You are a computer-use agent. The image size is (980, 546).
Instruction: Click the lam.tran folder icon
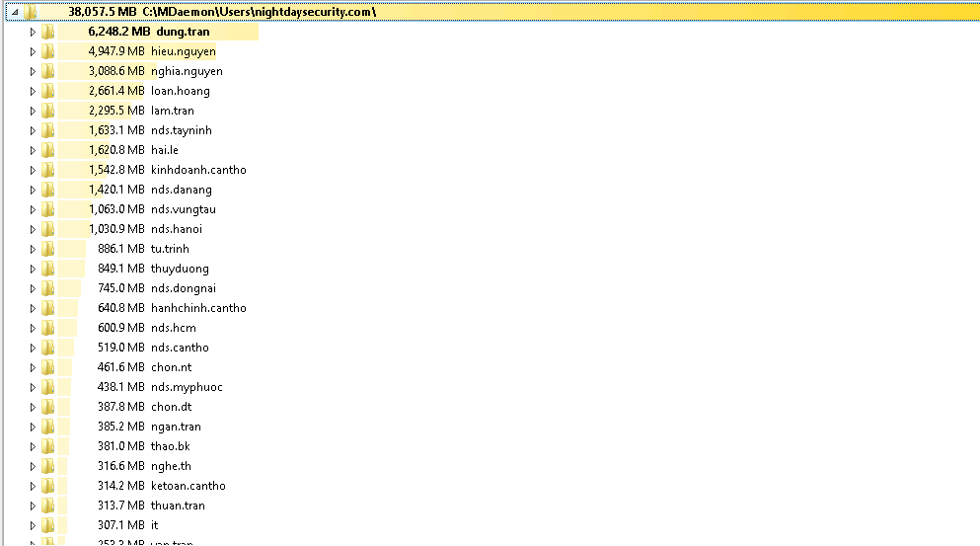click(x=48, y=111)
